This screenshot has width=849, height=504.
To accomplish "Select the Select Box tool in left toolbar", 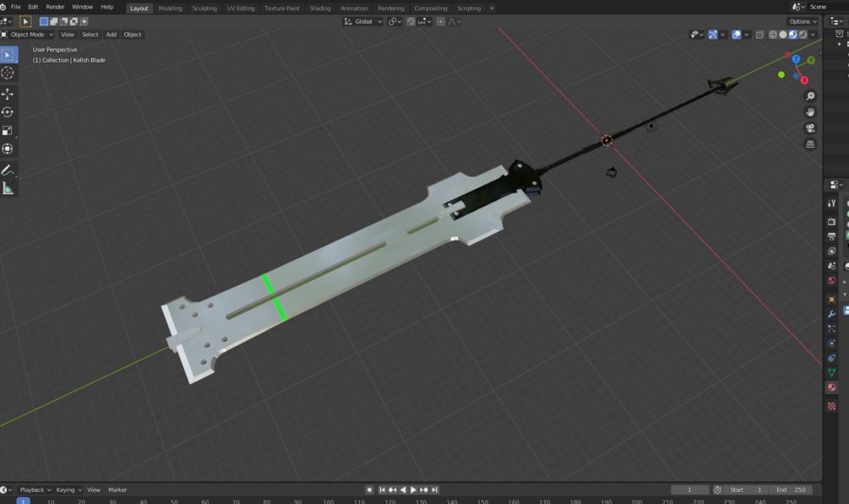I will pyautogui.click(x=8, y=55).
